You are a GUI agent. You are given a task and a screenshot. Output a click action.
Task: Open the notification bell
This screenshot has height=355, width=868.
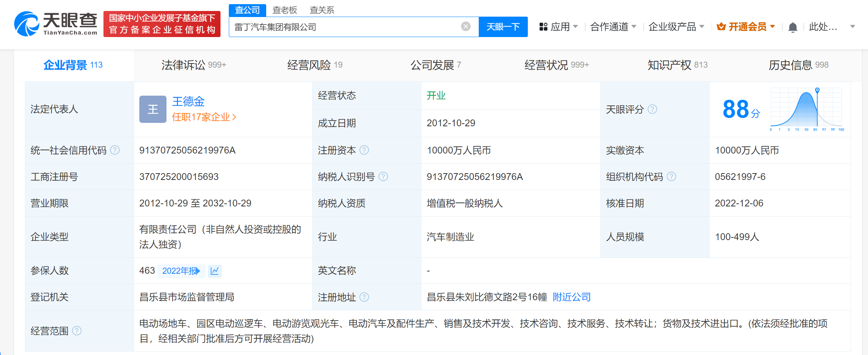coord(792,27)
